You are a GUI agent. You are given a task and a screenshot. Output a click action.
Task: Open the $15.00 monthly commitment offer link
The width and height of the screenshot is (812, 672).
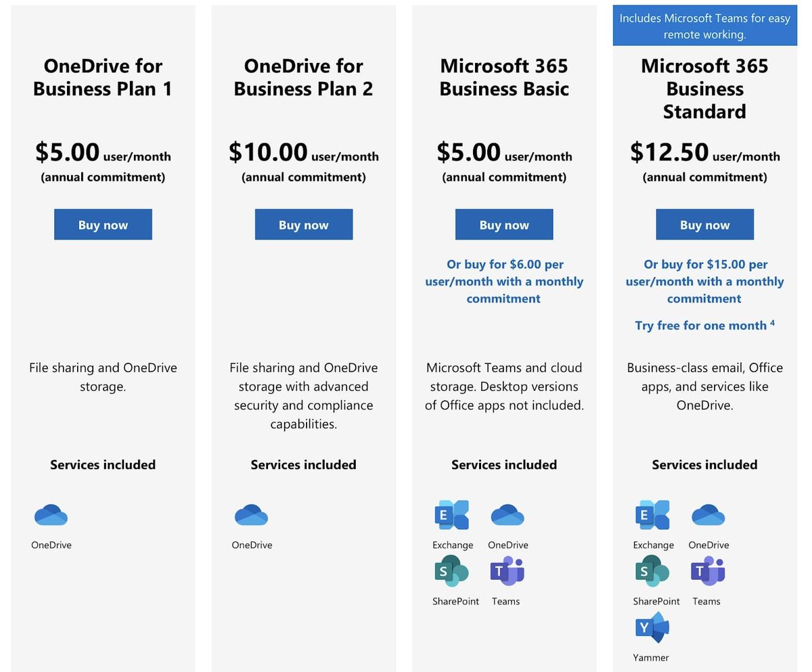pos(704,281)
